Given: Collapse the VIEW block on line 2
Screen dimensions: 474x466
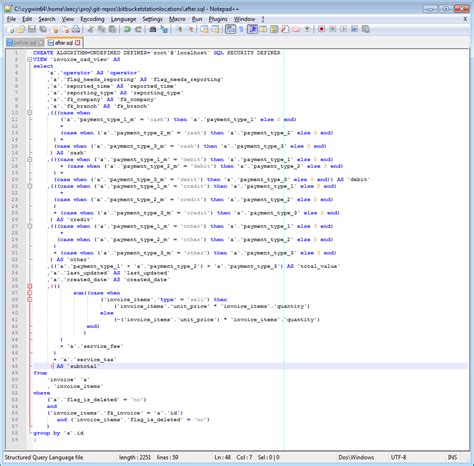Looking at the screenshot, I should 30,59.
